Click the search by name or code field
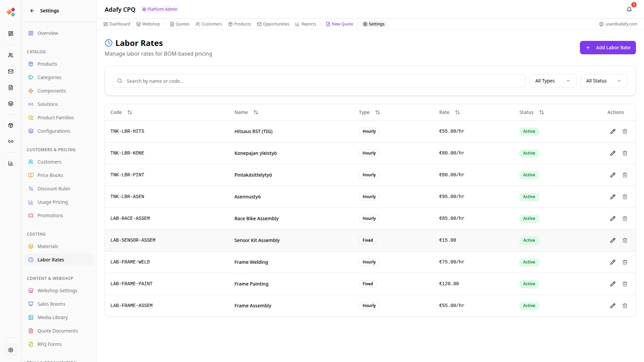 tap(319, 81)
